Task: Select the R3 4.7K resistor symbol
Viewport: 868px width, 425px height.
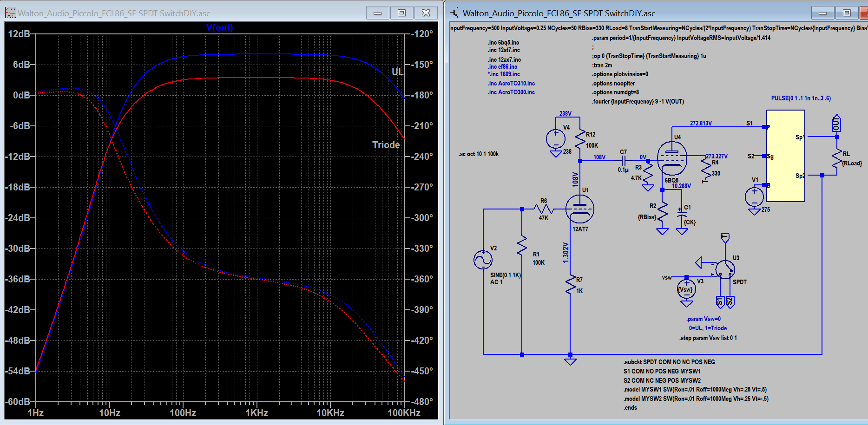Action: click(648, 174)
